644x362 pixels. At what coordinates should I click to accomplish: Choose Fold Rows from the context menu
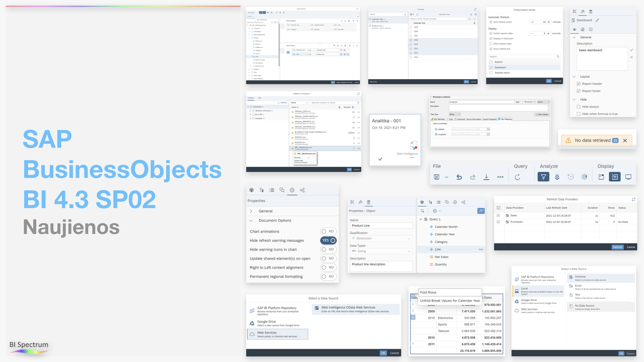450,292
